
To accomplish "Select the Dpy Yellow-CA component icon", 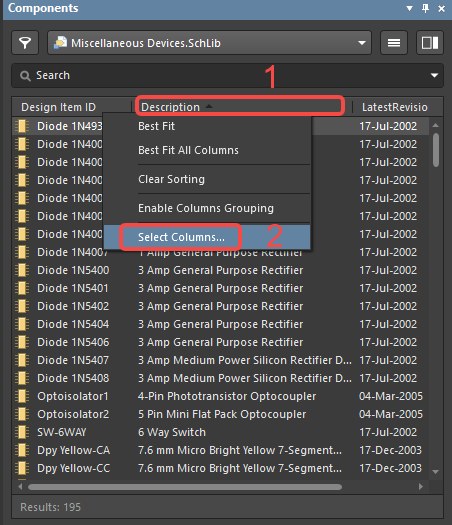I will [22, 450].
